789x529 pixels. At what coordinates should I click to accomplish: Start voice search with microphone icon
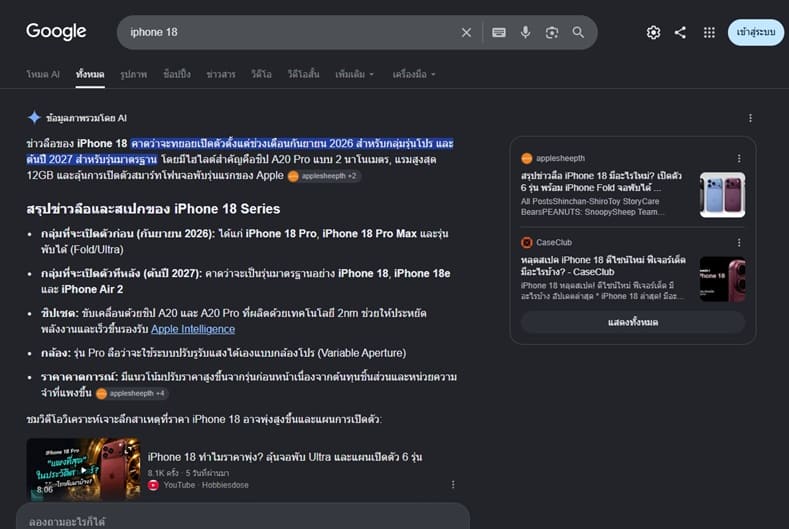(525, 33)
